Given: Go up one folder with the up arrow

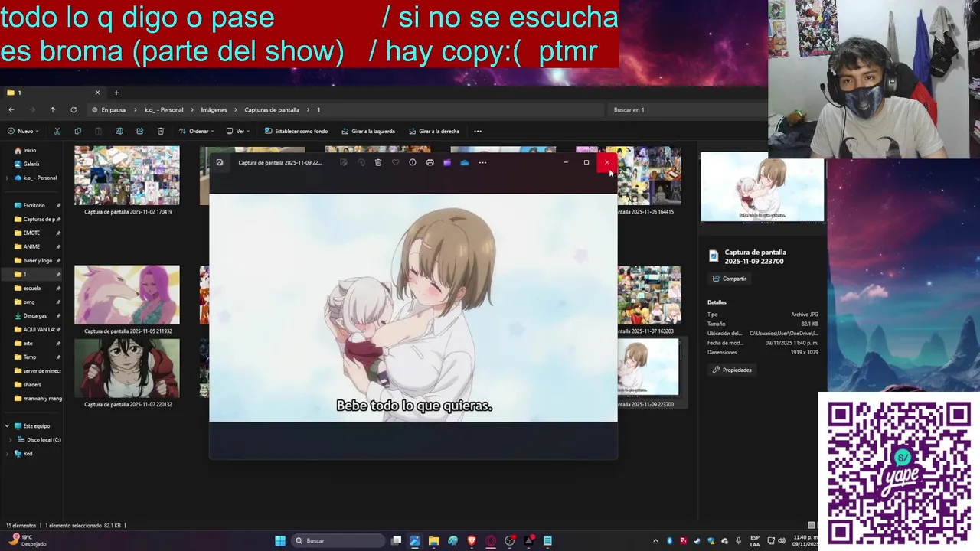Looking at the screenshot, I should [53, 109].
